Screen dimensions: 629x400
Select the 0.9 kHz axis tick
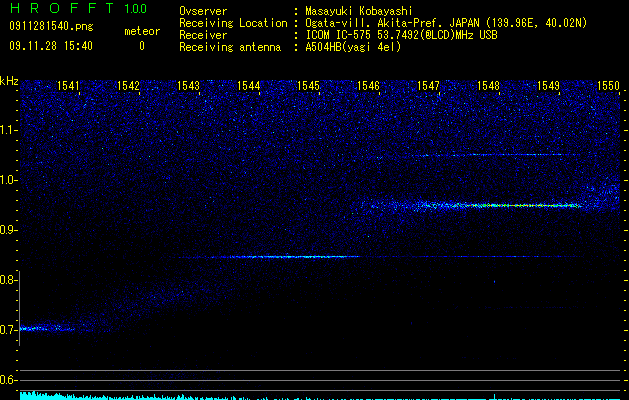tap(8, 230)
